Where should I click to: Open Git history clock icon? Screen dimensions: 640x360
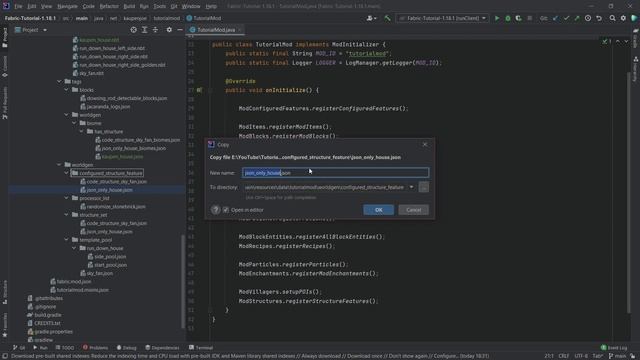tap(588, 18)
